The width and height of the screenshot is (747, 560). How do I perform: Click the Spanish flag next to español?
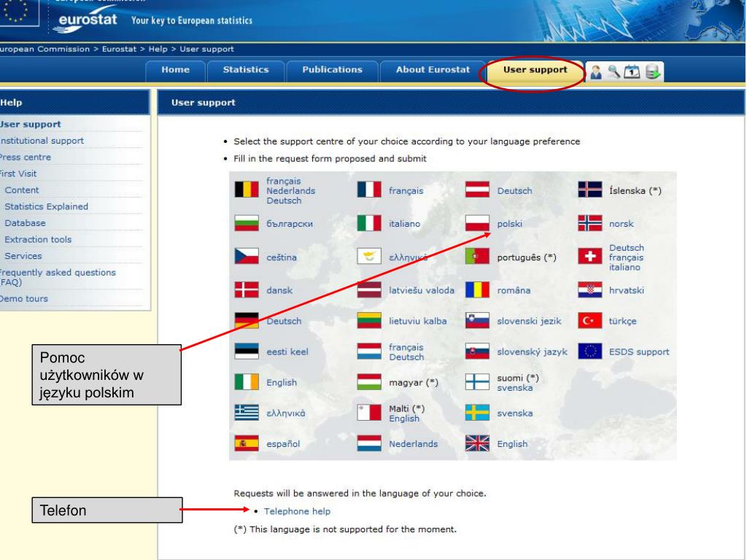click(x=247, y=443)
